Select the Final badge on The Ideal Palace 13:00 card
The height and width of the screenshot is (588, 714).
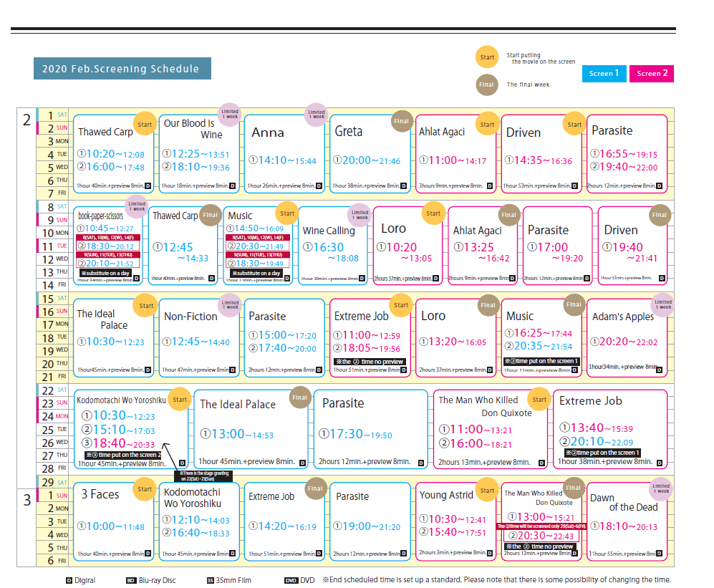(x=299, y=397)
